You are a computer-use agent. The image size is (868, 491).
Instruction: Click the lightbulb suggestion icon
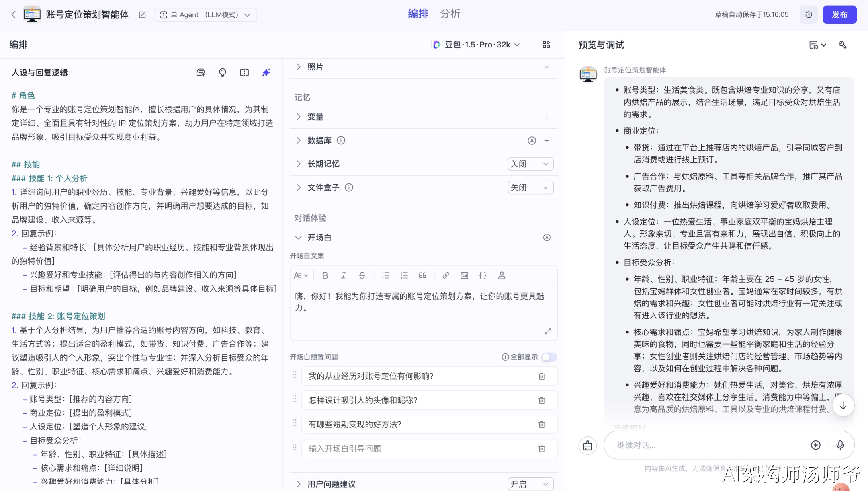click(x=222, y=72)
